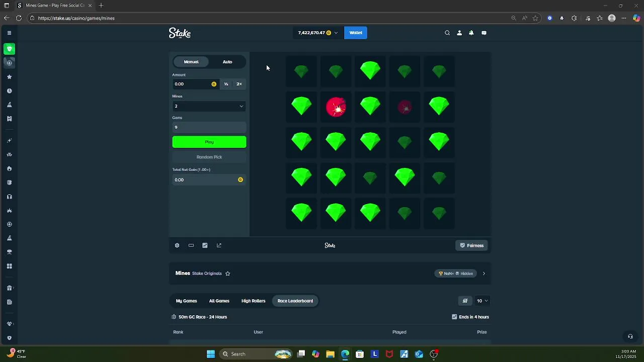Open the support headset icon at bottom right

(630, 336)
